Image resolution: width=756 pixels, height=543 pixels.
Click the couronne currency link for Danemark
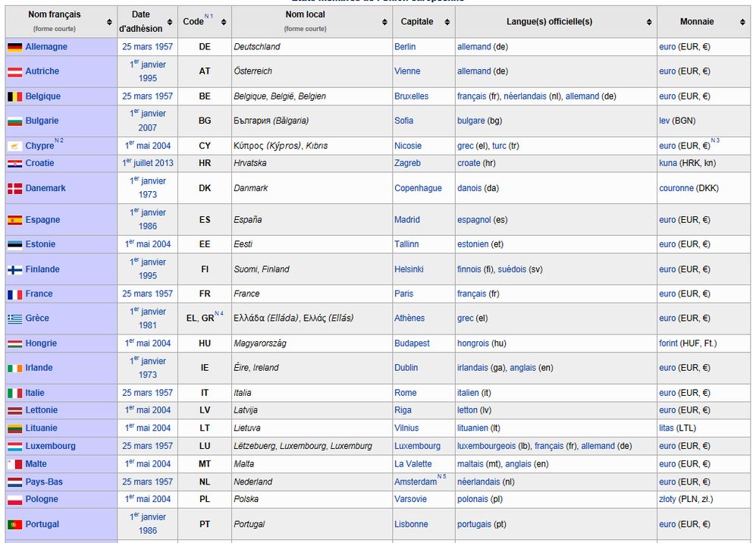pos(676,188)
